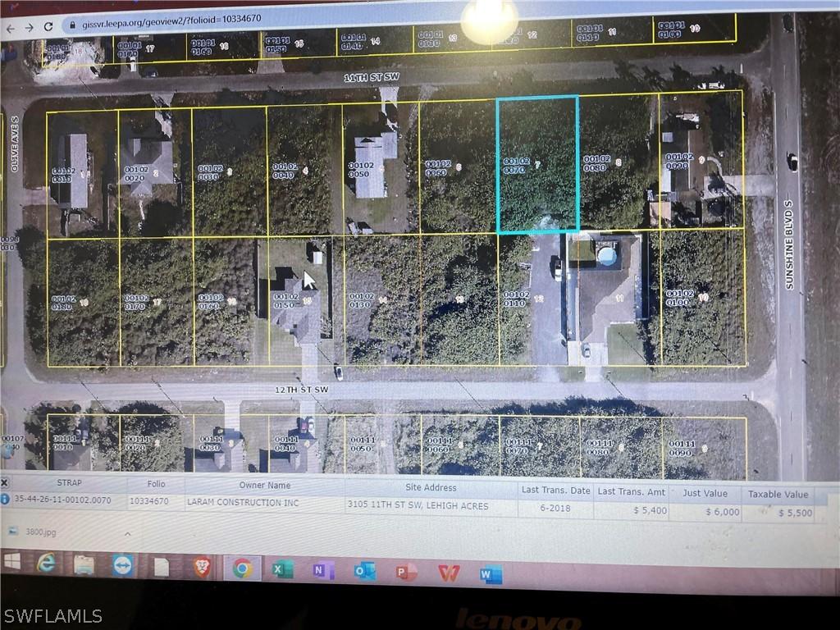Click the padlock icon in the address bar
Viewport: 840px width, 630px height.
point(74,25)
